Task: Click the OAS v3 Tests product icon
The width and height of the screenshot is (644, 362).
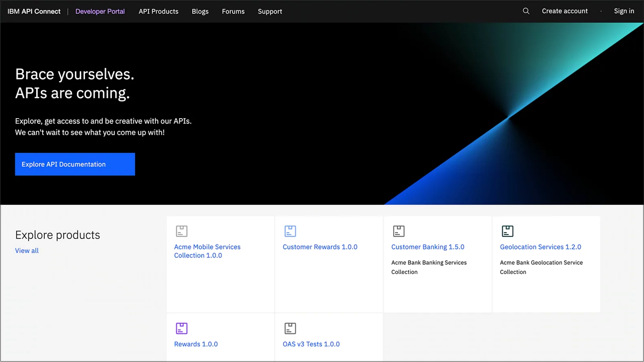Action: pyautogui.click(x=290, y=328)
